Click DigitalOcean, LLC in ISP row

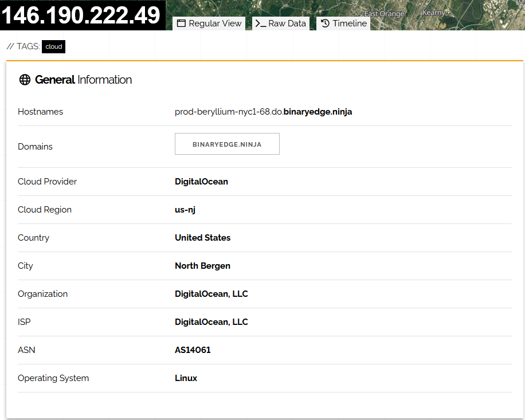(211, 322)
